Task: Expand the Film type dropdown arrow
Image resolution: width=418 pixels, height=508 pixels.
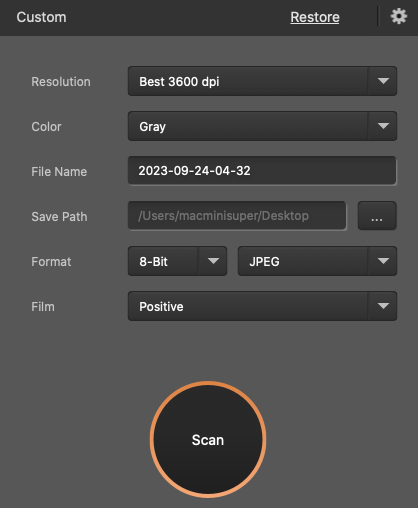Action: click(383, 306)
